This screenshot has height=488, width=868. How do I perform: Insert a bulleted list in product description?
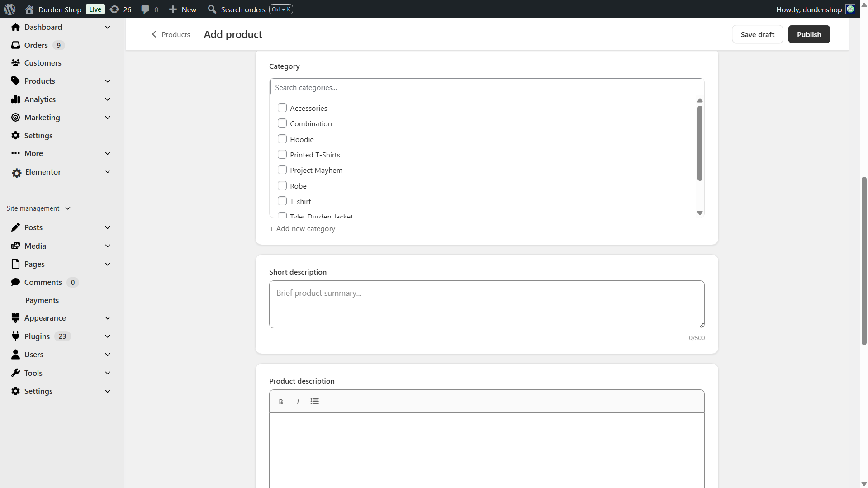point(315,402)
